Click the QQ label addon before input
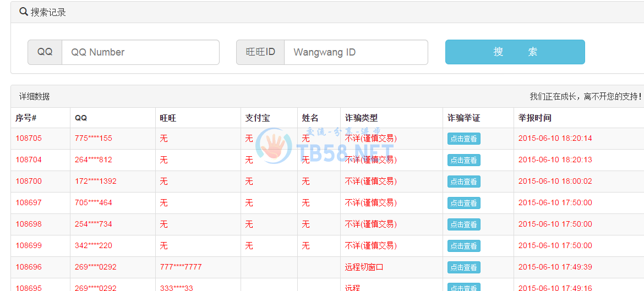 [45, 52]
